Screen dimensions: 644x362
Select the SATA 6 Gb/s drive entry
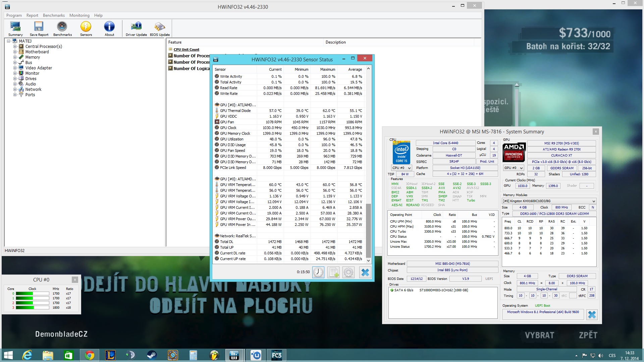pyautogui.click(x=429, y=290)
